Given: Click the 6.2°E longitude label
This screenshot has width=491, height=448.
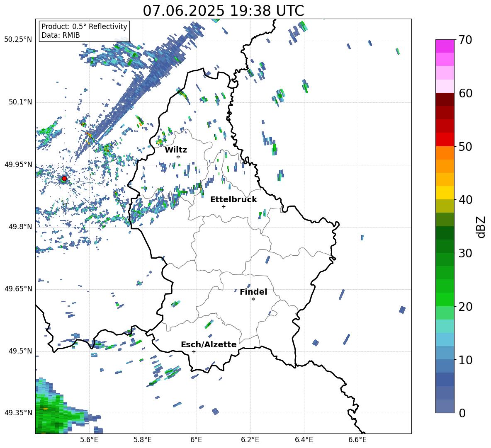Looking at the screenshot, I should [250, 440].
